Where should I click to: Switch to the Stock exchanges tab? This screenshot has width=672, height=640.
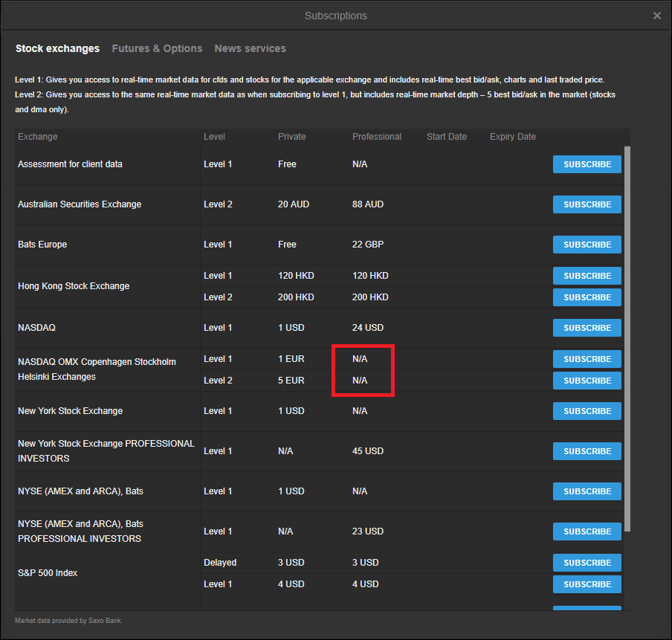[x=57, y=48]
